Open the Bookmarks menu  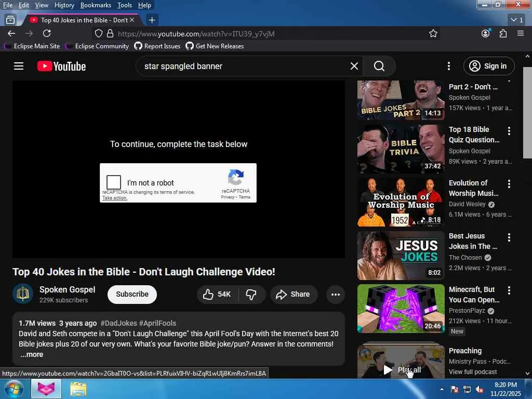[x=96, y=5]
